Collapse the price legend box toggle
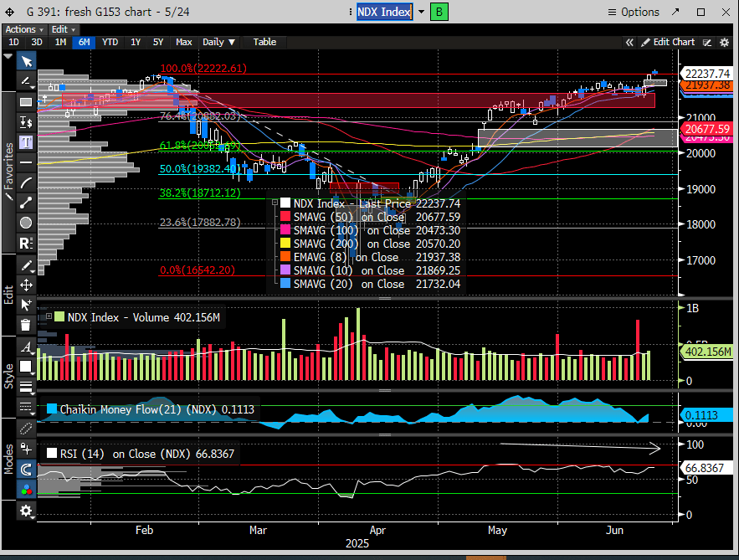 click(275, 203)
